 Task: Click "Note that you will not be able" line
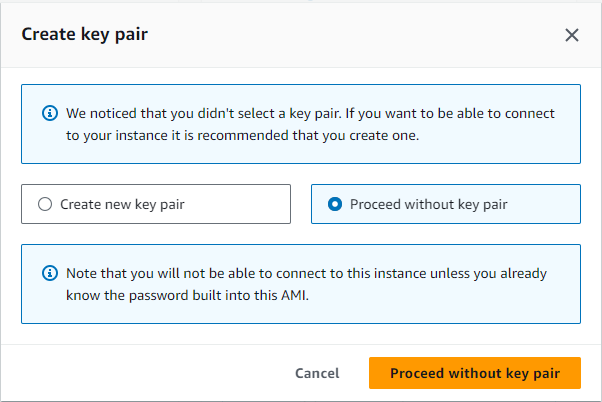click(306, 273)
